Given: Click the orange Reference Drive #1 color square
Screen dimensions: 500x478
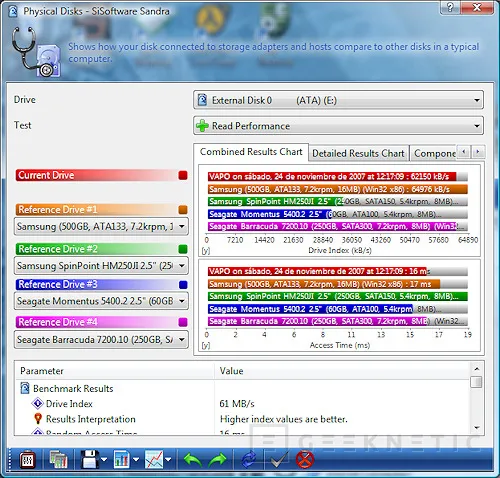Looking at the screenshot, I should 183,210.
